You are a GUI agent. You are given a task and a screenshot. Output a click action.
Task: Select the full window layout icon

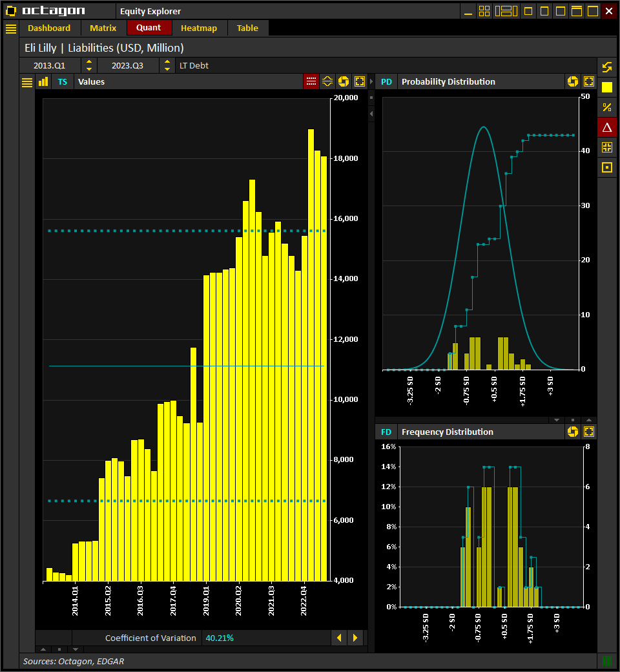point(593,11)
